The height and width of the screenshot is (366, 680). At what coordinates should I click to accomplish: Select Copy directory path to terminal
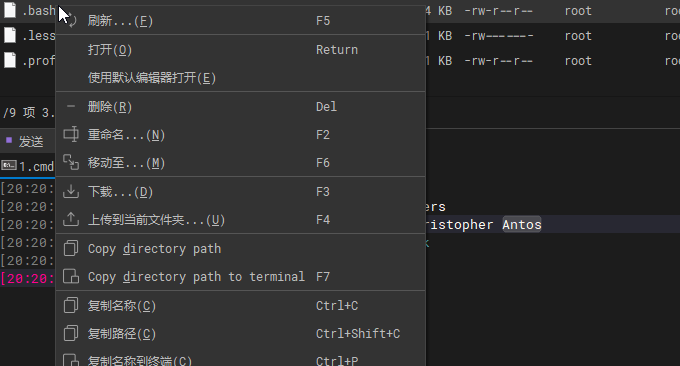tap(241, 276)
